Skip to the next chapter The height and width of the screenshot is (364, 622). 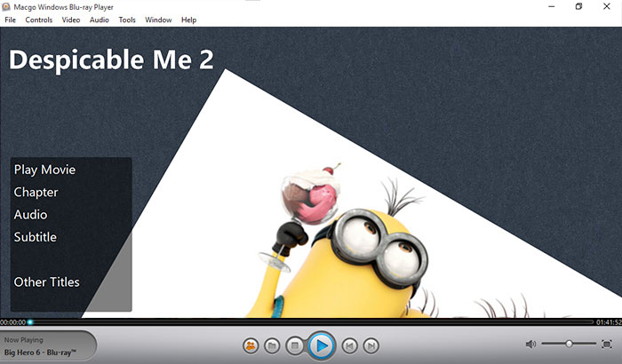371,346
